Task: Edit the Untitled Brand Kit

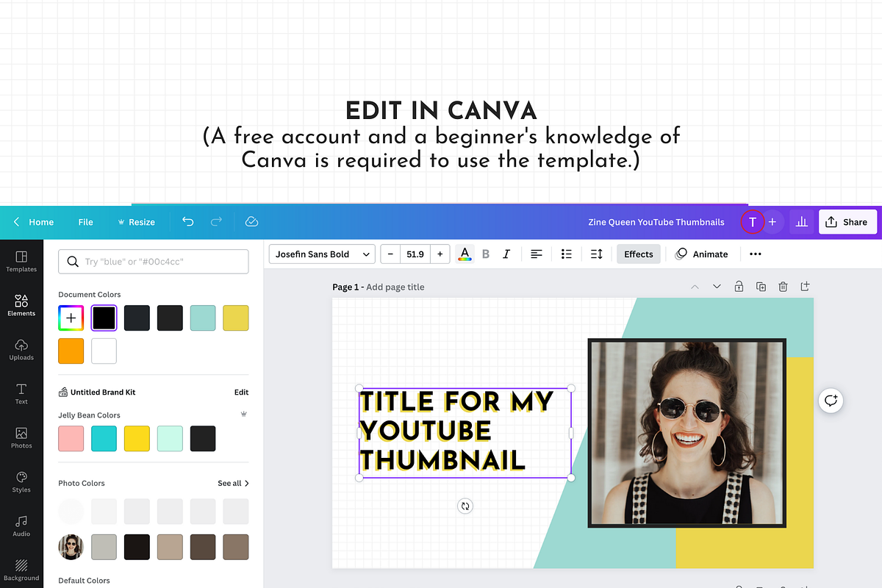Action: click(241, 392)
